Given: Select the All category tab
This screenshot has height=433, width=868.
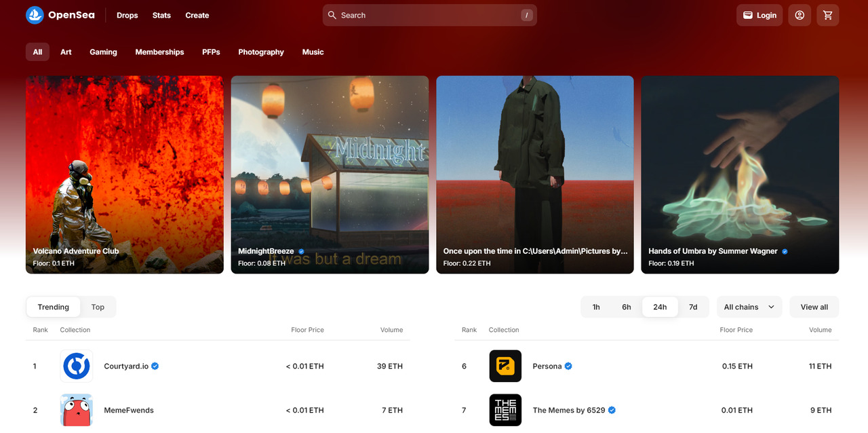Looking at the screenshot, I should (x=37, y=52).
